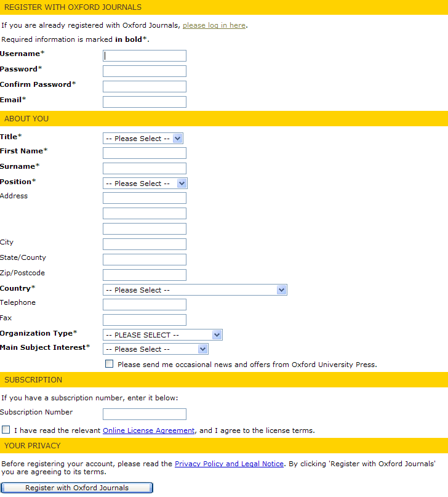Screen dimensions: 448x497
Task: Click the 'Main Subject Interest' label
Action: (x=45, y=347)
